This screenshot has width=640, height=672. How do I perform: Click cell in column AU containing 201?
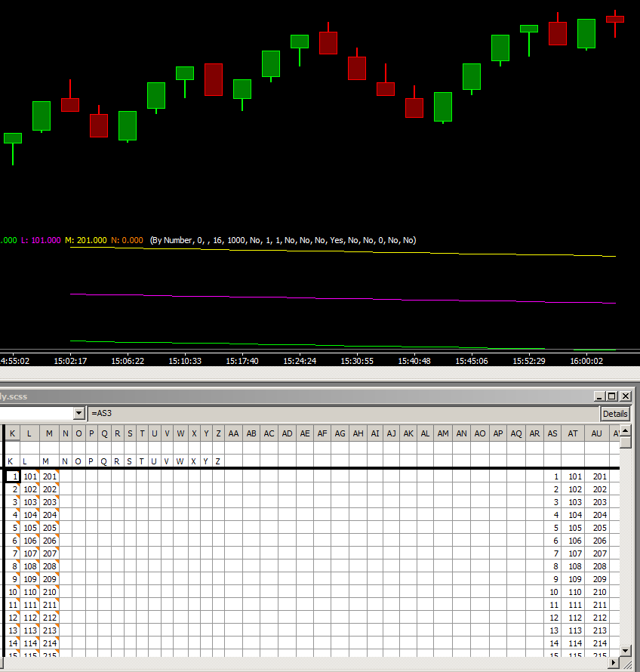click(597, 476)
